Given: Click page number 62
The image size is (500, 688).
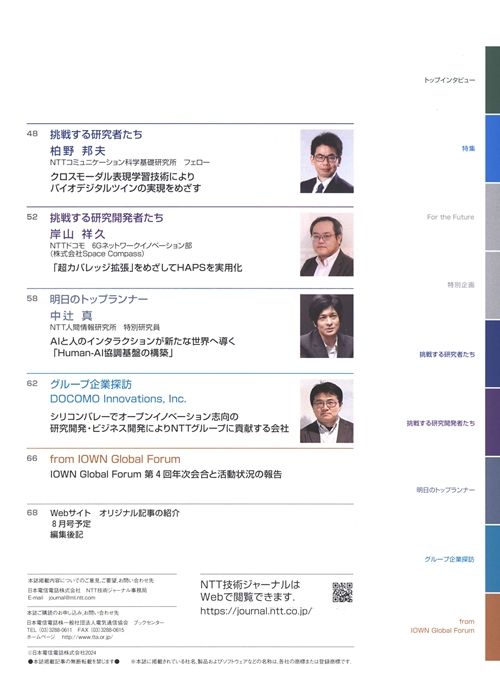Looking at the screenshot, I should tap(32, 383).
